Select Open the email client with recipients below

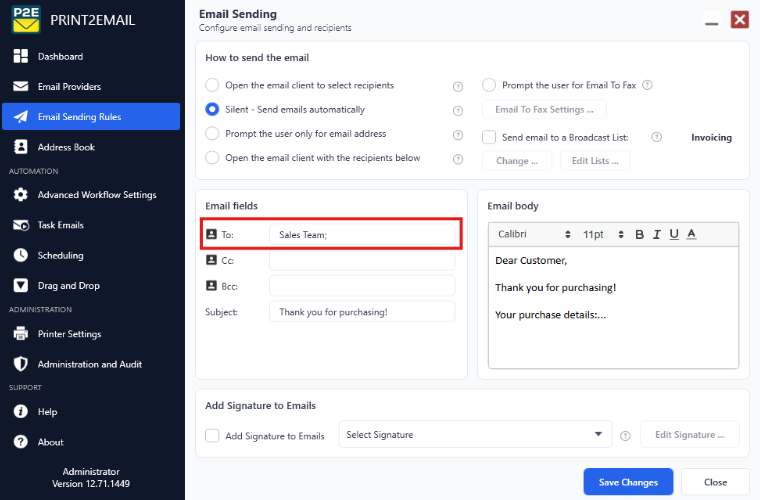point(212,157)
